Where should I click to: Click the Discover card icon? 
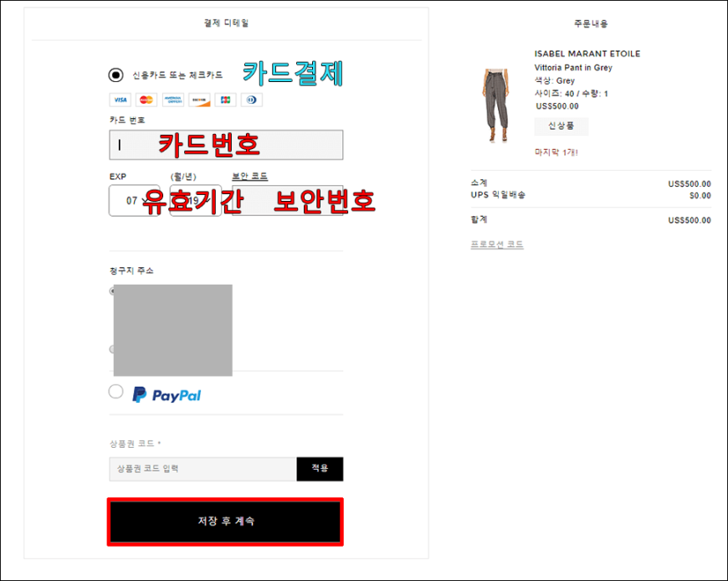click(x=199, y=100)
